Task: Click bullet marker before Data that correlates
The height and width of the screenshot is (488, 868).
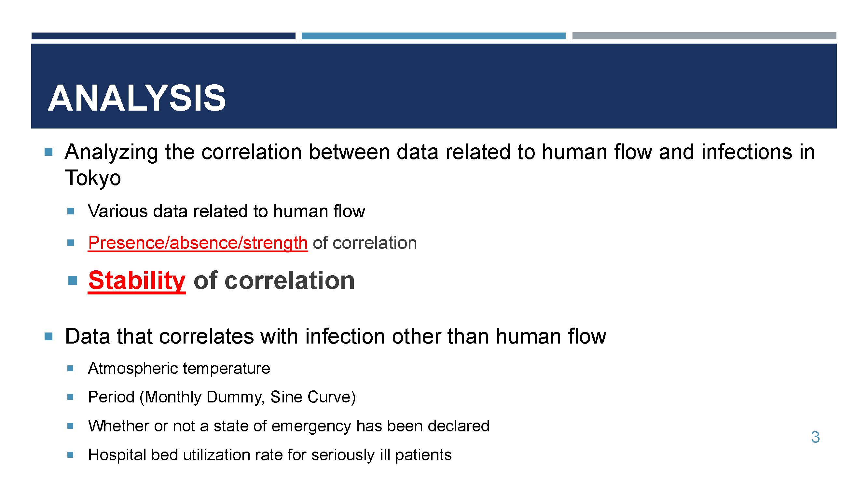Action: [48, 336]
